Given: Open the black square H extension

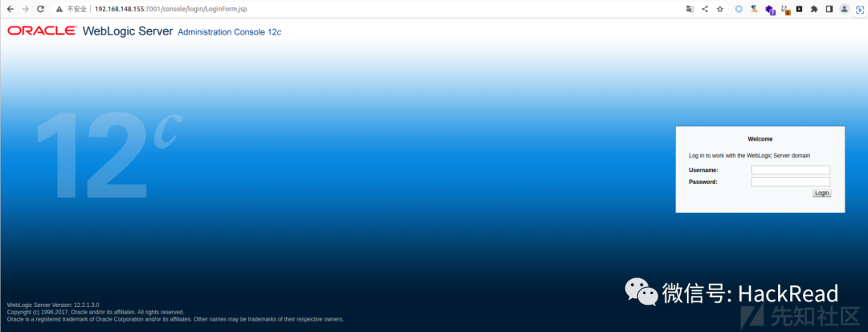Looking at the screenshot, I should tap(800, 9).
